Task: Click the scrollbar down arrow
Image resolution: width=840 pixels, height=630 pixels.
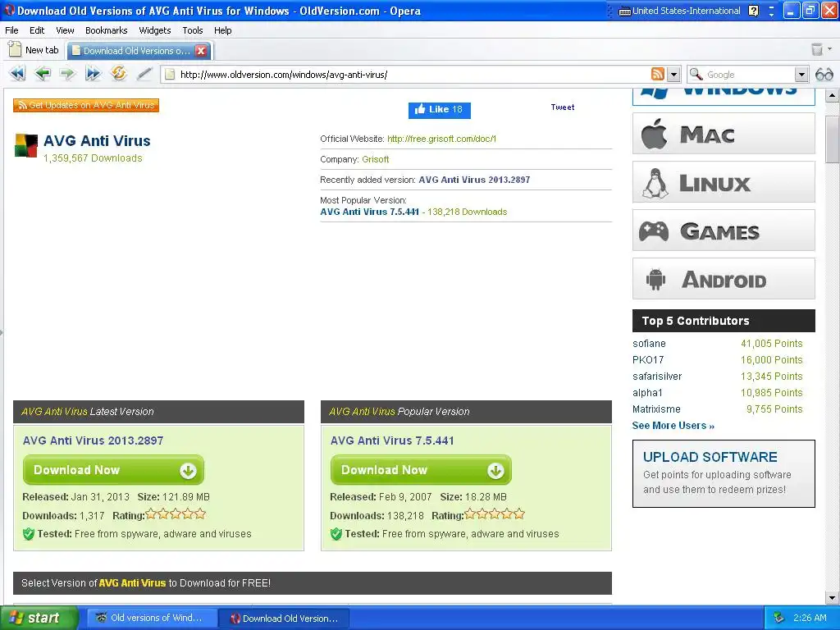Action: (832, 597)
